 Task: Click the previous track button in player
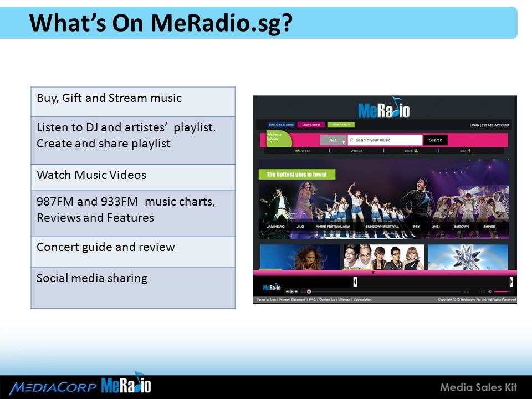click(288, 291)
